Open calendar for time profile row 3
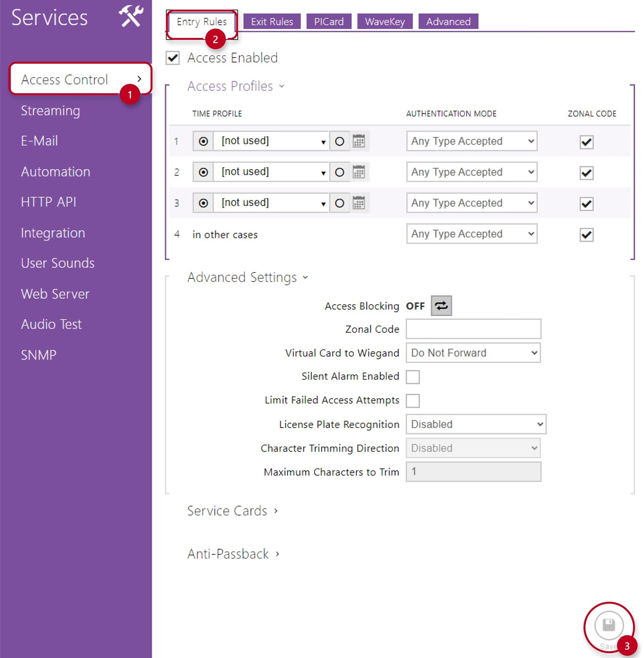This screenshot has height=658, width=644. (x=359, y=203)
